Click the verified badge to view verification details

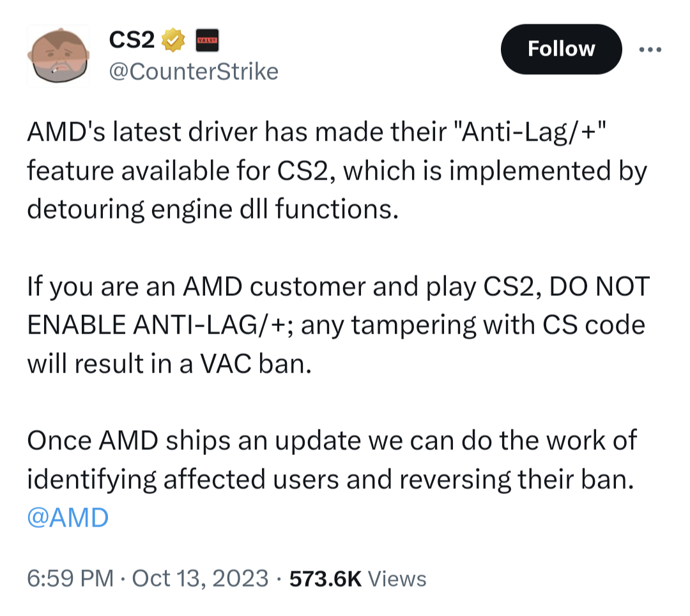(172, 39)
